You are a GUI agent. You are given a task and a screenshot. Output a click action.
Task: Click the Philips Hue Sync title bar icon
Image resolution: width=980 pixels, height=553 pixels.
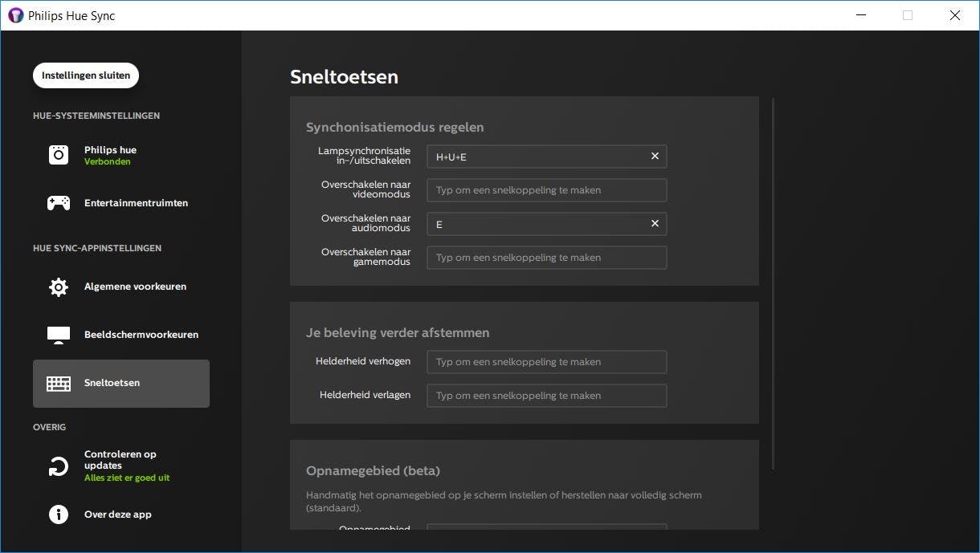15,15
